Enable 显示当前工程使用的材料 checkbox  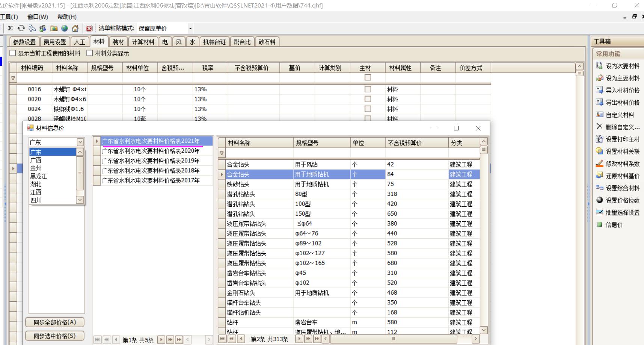tap(13, 53)
